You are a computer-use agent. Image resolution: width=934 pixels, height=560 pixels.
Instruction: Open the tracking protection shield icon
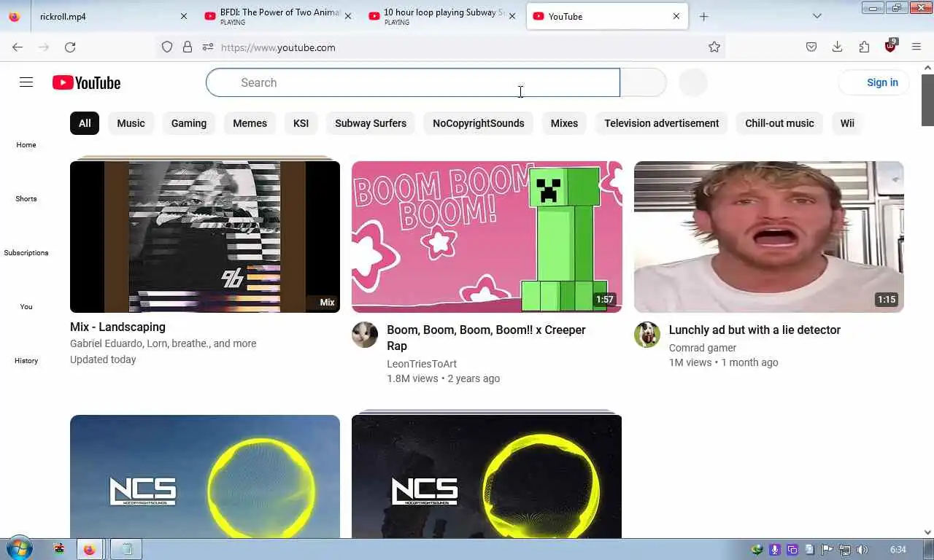167,47
